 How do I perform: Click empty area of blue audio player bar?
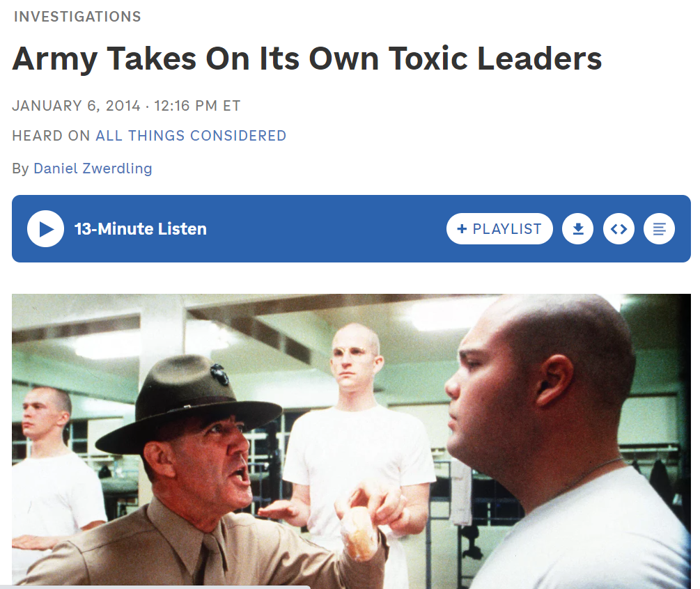coord(326,229)
